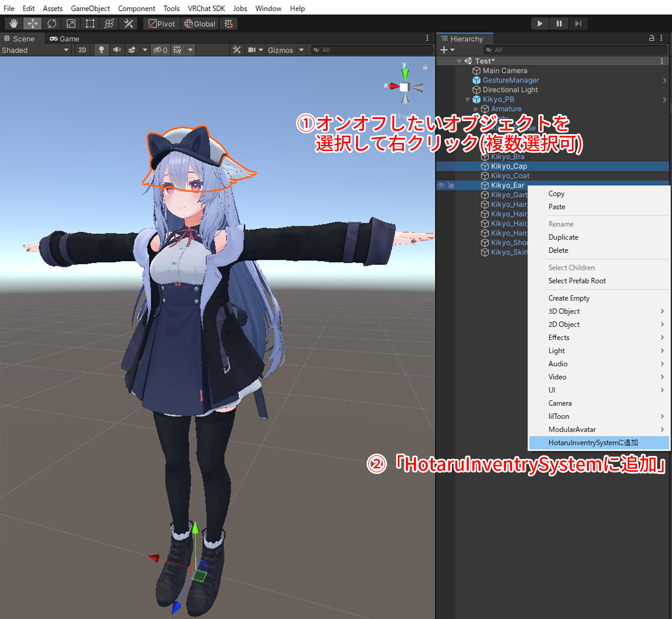This screenshot has width=672, height=619.
Task: Toggle Kikyo_Ear scene picking hand icon
Action: 451,185
